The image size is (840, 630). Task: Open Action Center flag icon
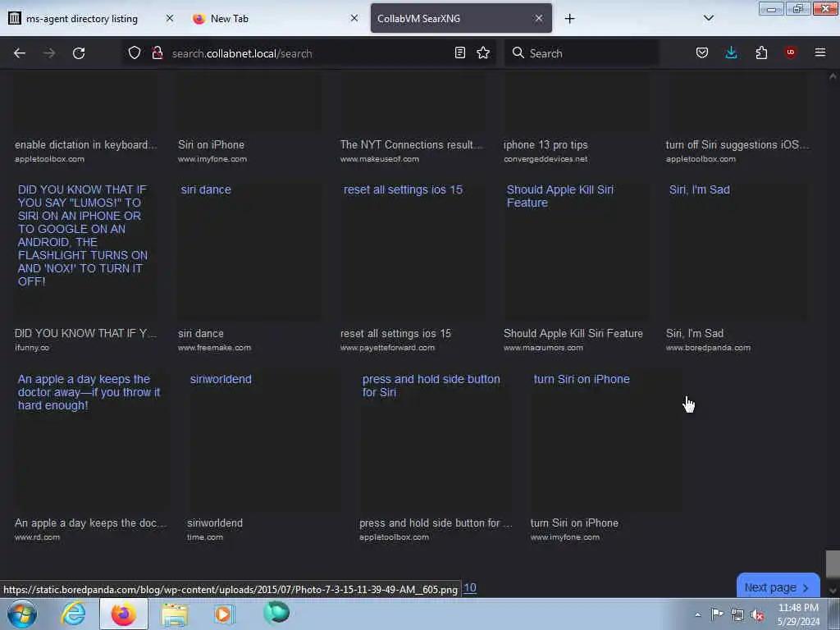(x=717, y=614)
